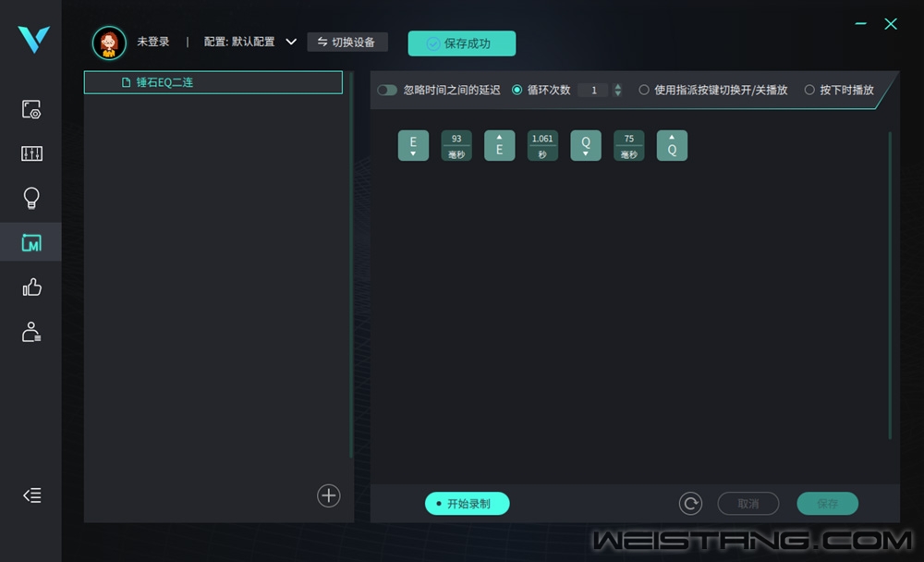Open the device settings sidebar icon
This screenshot has width=924, height=562.
point(31,109)
